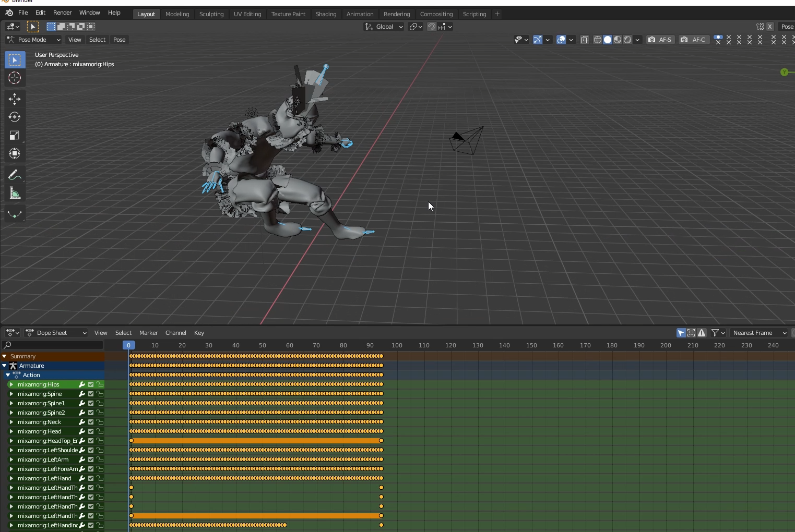Switch to the Animation workspace tab
This screenshot has width=795, height=532.
coord(360,14)
